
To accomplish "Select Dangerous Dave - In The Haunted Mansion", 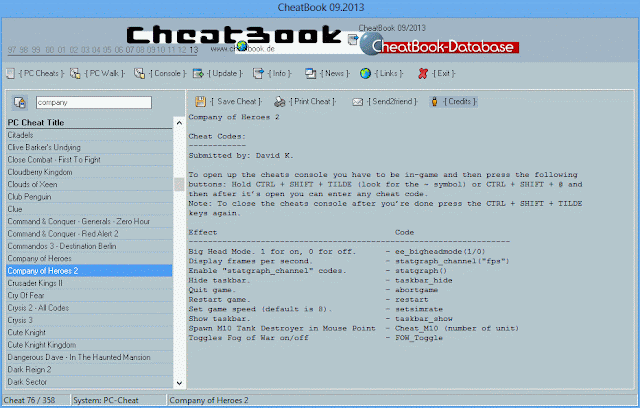I will (x=89, y=357).
